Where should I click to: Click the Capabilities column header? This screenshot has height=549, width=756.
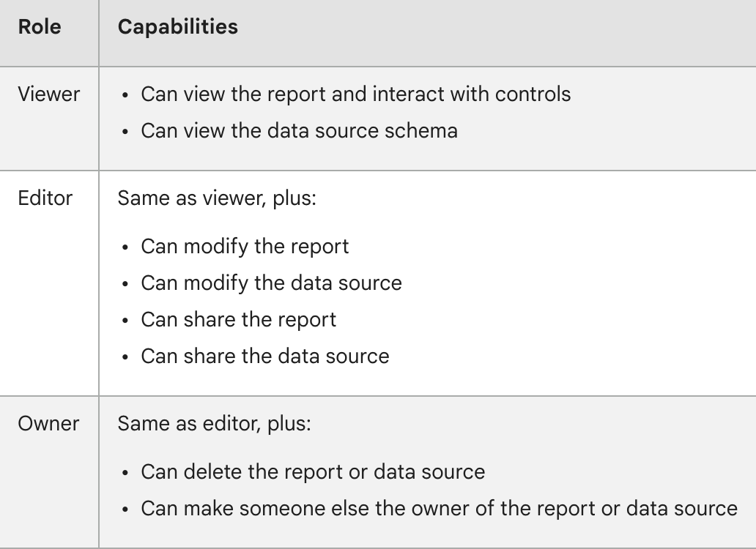point(178,27)
